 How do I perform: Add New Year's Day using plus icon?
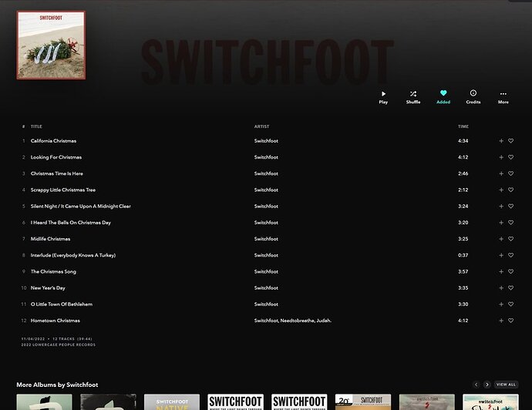coord(501,288)
